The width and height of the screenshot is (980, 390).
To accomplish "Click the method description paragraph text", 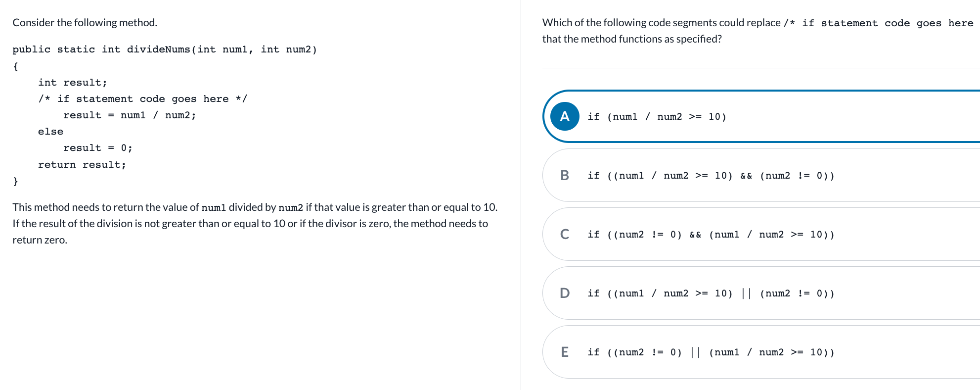I will pos(255,223).
